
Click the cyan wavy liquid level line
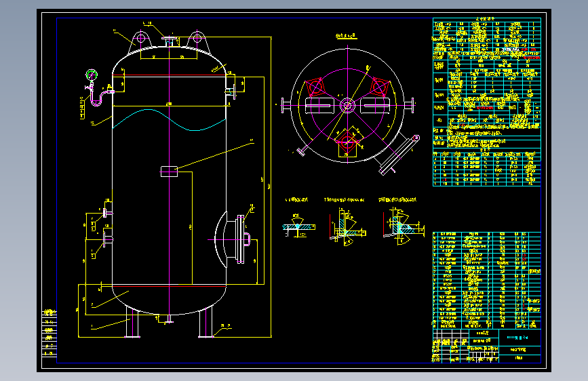coord(169,120)
